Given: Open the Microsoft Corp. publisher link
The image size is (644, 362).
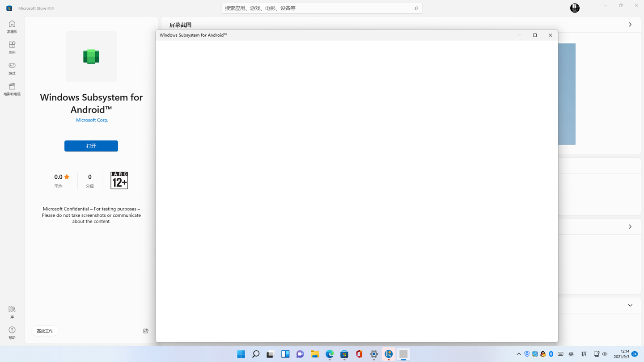Looking at the screenshot, I should [92, 120].
